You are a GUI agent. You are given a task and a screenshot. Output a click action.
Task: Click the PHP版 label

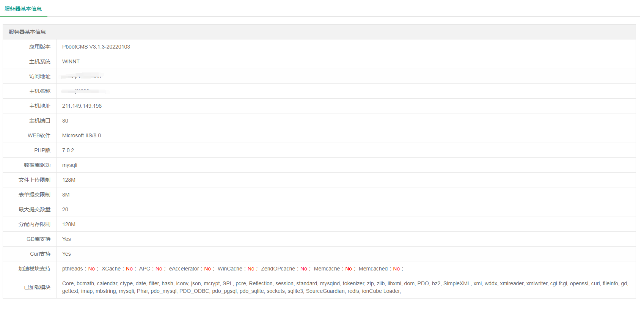point(42,150)
